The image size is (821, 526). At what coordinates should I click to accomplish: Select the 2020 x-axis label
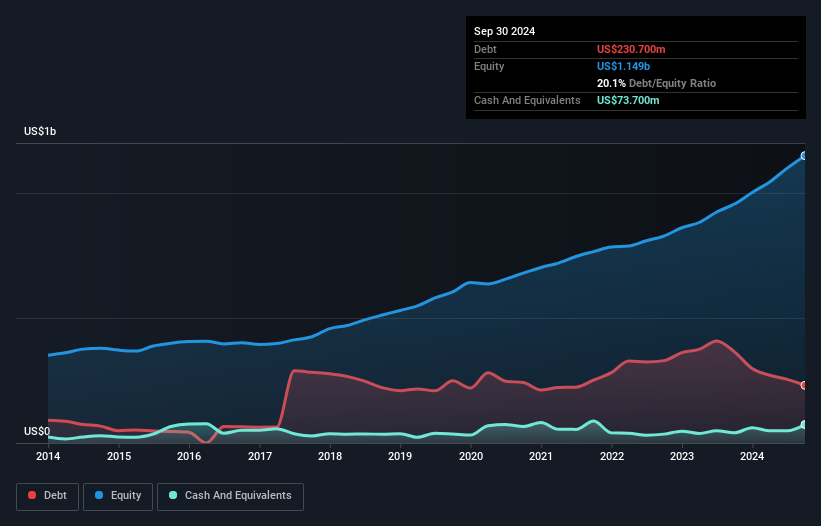tap(471, 456)
